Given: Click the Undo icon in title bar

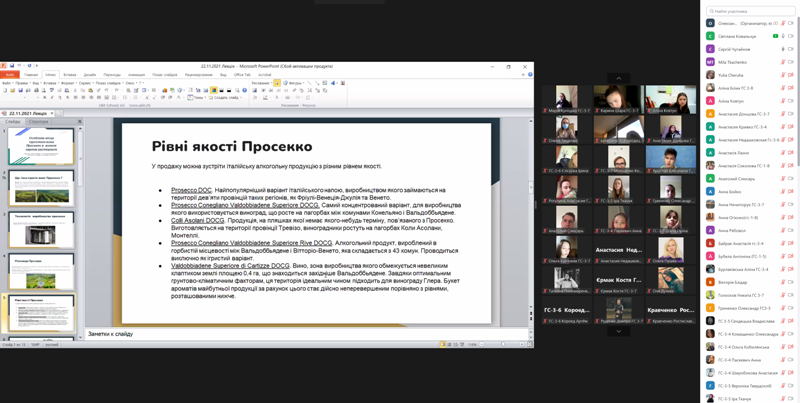Looking at the screenshot, I should coord(18,67).
